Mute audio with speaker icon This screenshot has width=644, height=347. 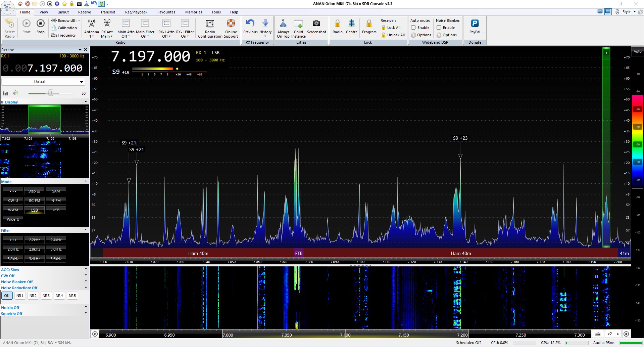click(x=15, y=93)
